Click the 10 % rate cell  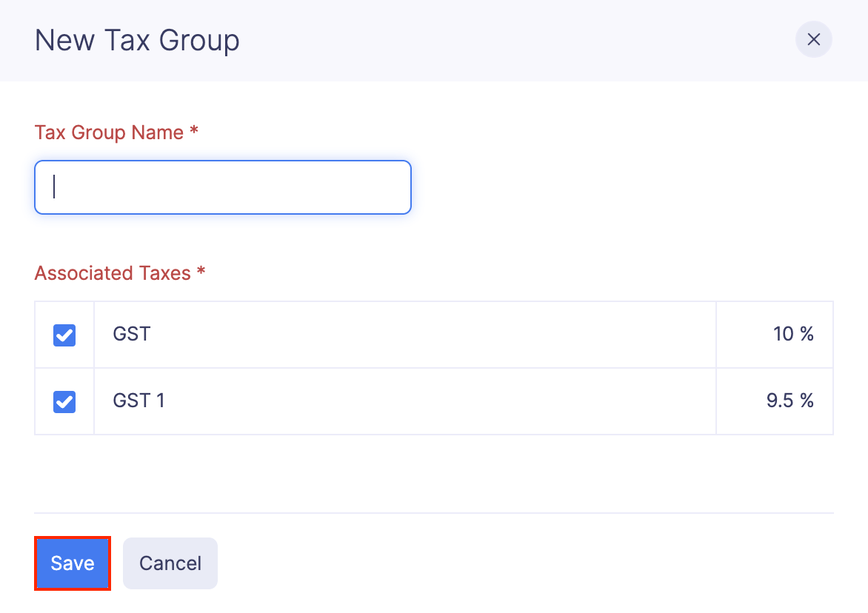coord(792,335)
